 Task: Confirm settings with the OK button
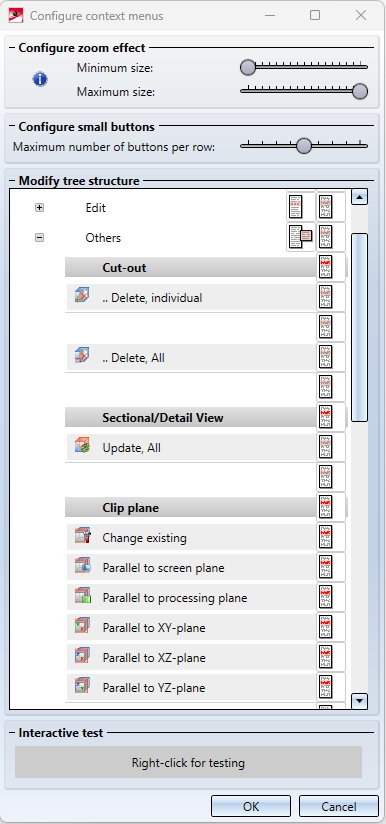tap(251, 807)
